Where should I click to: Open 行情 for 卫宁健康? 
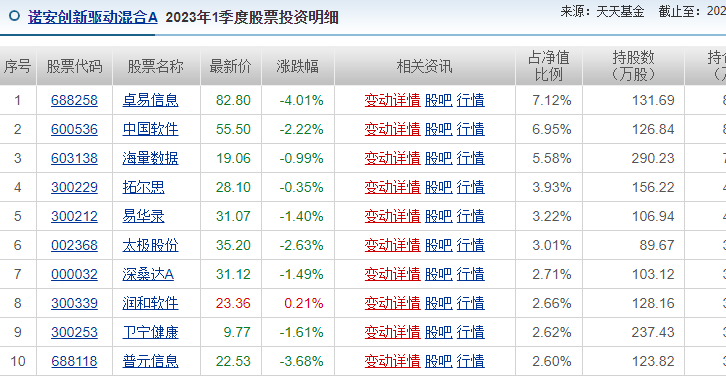tap(470, 332)
